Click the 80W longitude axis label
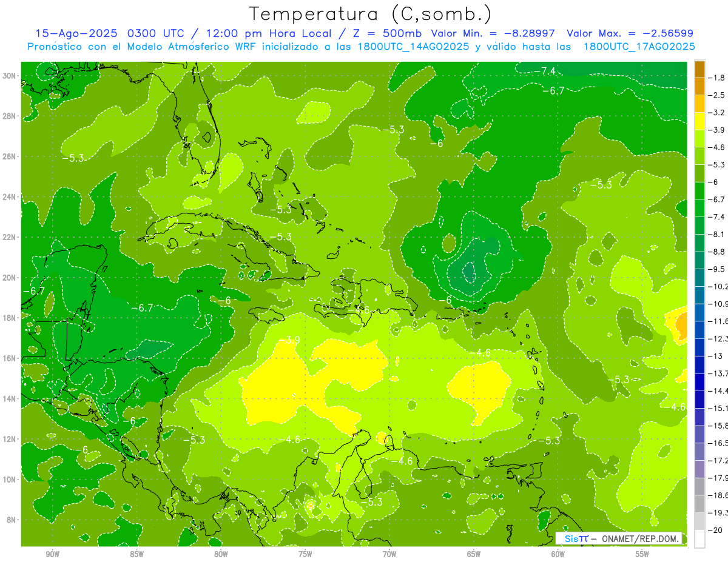Viewport: 728px width, 562px height. pos(221,555)
